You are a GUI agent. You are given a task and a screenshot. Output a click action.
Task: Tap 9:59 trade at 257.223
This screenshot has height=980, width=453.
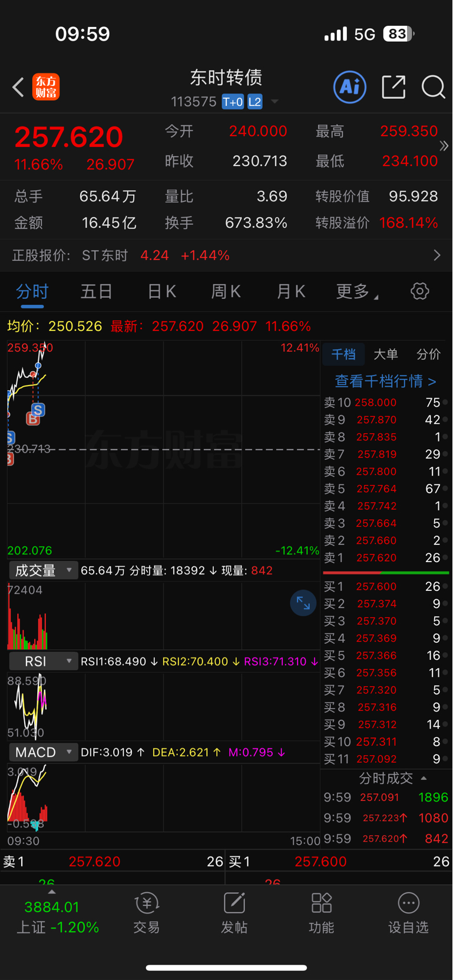pyautogui.click(x=385, y=818)
